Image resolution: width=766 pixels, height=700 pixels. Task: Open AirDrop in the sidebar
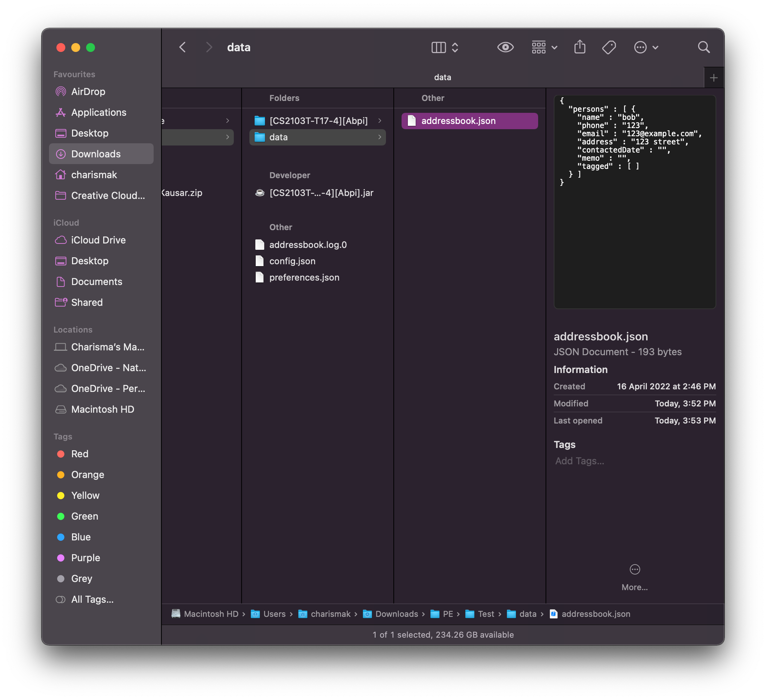click(x=88, y=92)
